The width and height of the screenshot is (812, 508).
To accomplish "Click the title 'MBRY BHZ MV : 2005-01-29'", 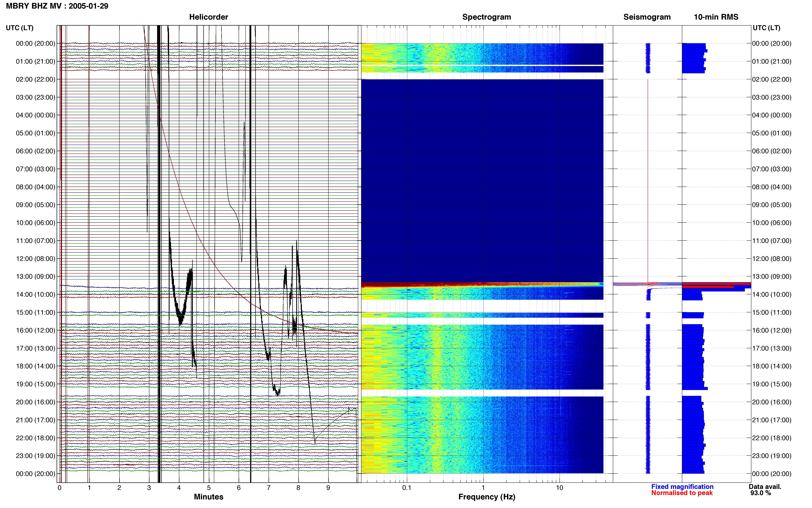I will pos(57,6).
